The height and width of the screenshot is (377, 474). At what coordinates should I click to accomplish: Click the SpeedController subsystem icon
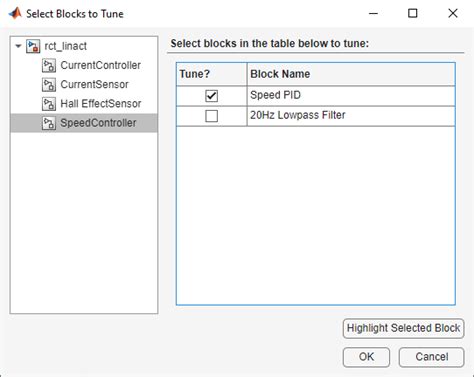click(x=49, y=123)
